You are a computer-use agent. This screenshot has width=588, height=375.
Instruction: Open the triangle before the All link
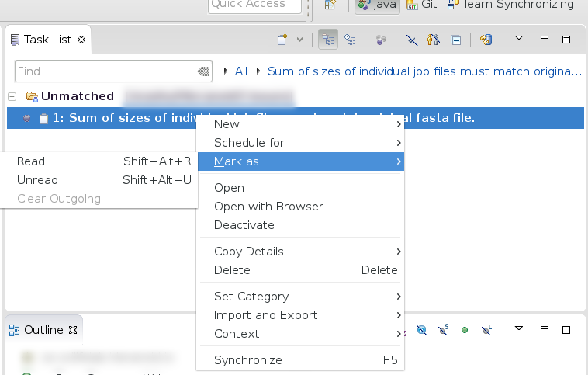226,71
